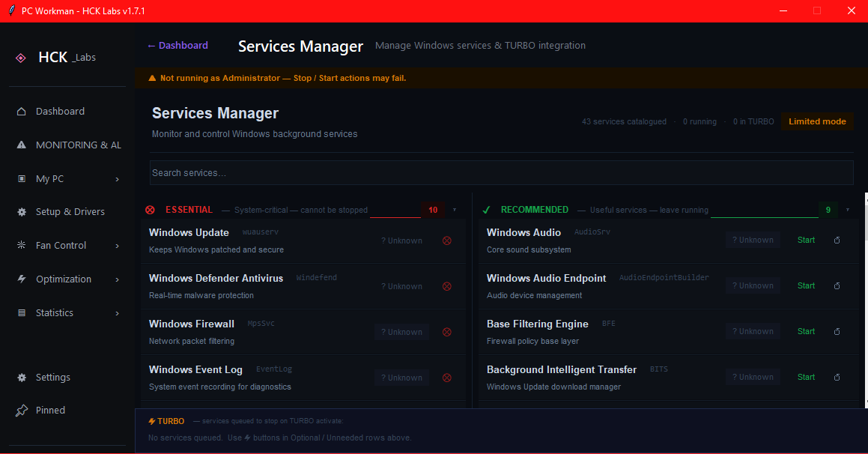868x454 pixels.
Task: Start the Windows Audio Endpoint service
Action: pos(806,285)
